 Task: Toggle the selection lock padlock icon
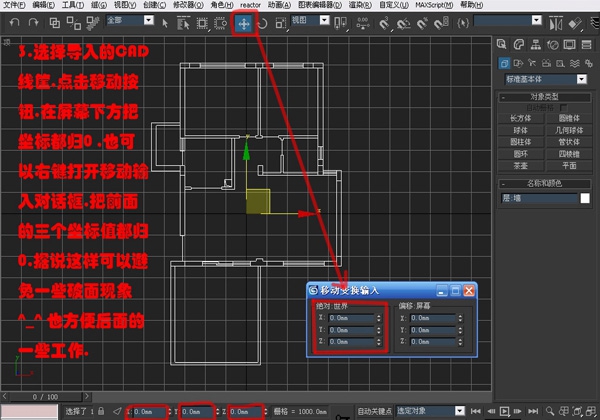101,411
